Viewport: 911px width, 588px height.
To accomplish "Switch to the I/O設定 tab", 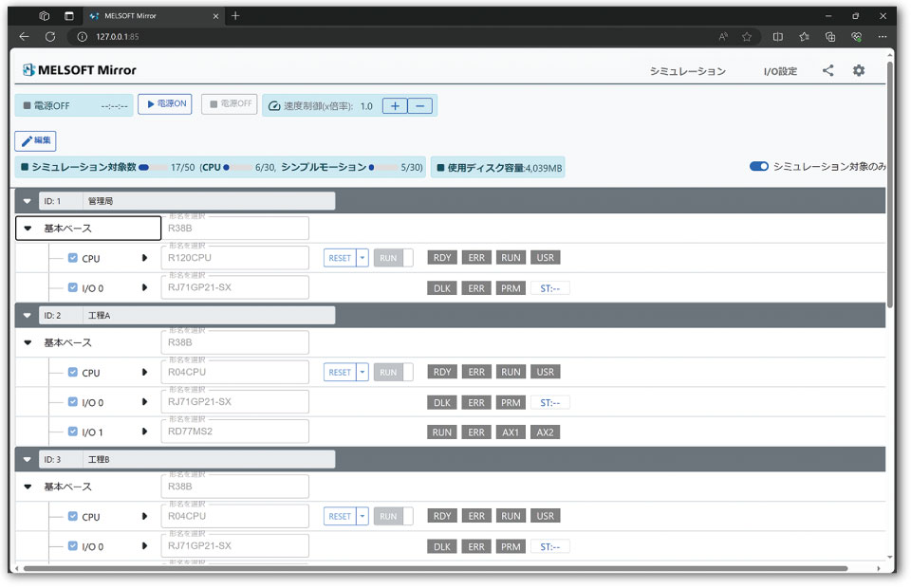I will pos(780,71).
